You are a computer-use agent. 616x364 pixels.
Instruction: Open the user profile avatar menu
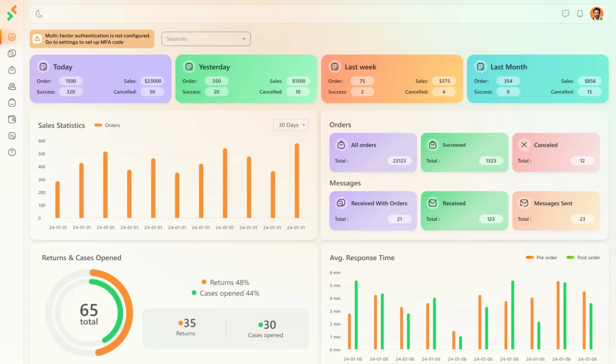click(x=596, y=14)
